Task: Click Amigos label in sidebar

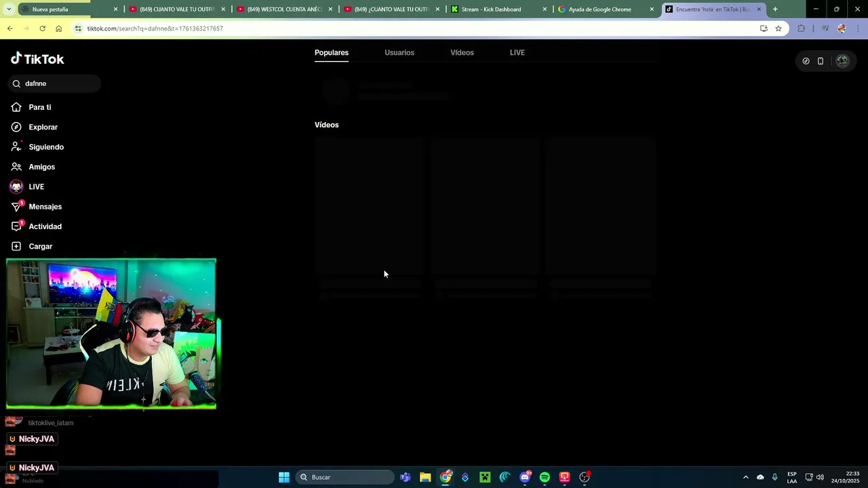Action: (x=42, y=167)
